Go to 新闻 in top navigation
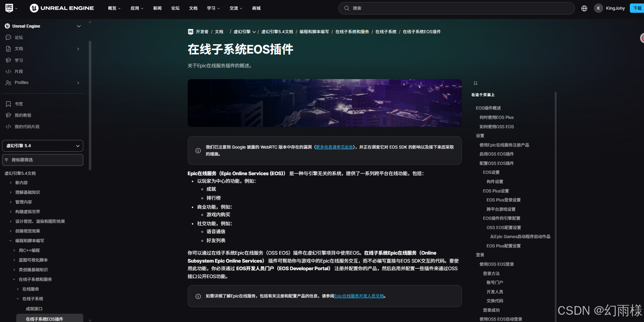This screenshot has width=644, height=322. (157, 8)
